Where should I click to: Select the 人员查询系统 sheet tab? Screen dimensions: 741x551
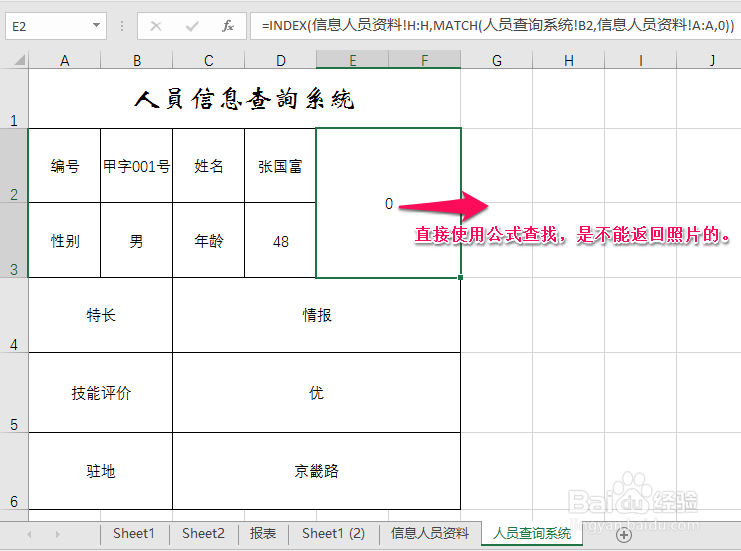click(x=532, y=534)
